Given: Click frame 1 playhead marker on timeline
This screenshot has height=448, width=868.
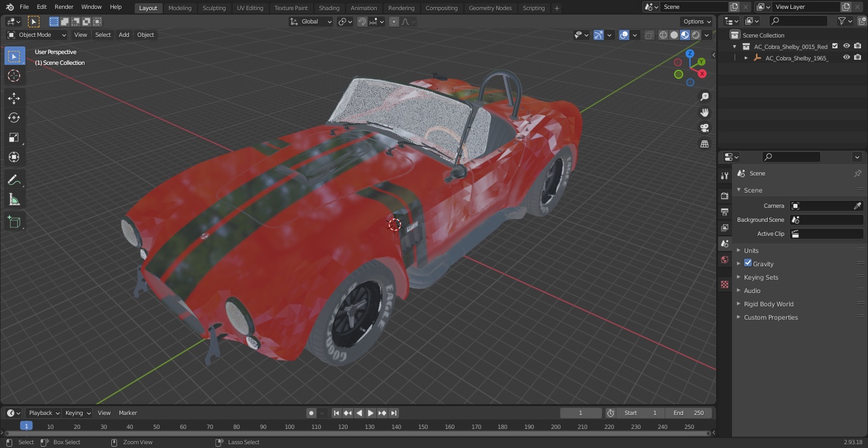Looking at the screenshot, I should pos(26,426).
